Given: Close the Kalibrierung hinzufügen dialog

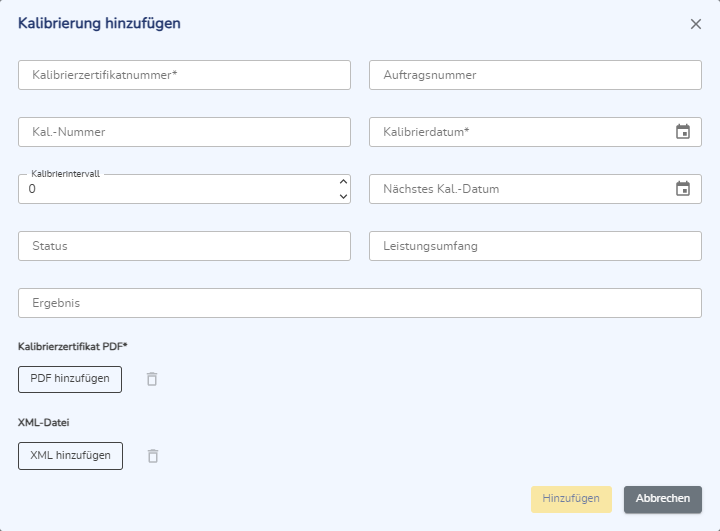Looking at the screenshot, I should point(696,24).
